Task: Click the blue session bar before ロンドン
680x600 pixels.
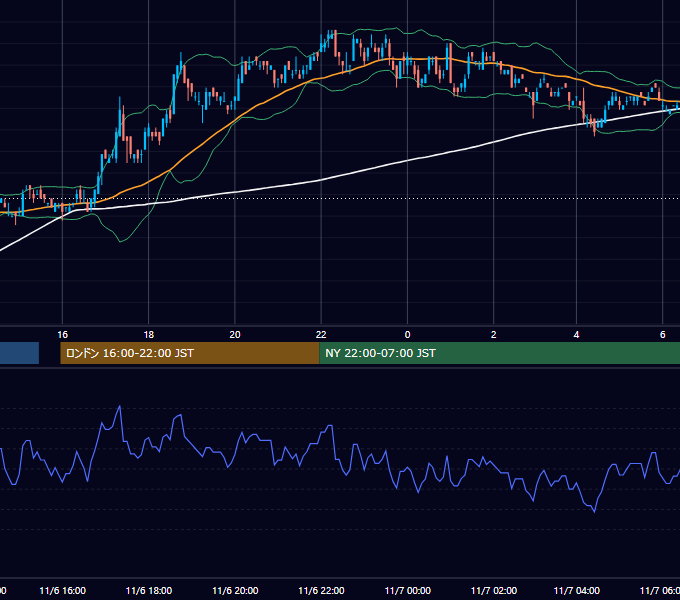Action: pyautogui.click(x=20, y=353)
